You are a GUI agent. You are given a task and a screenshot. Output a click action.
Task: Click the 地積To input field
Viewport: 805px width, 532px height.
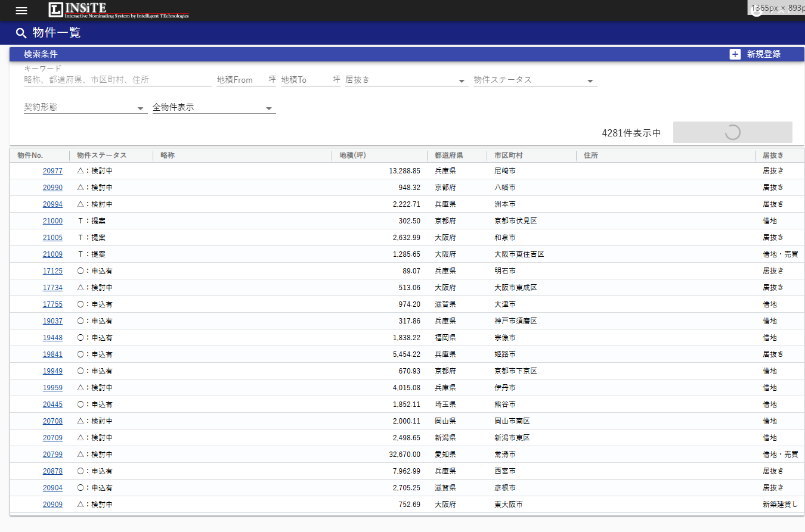(x=305, y=80)
